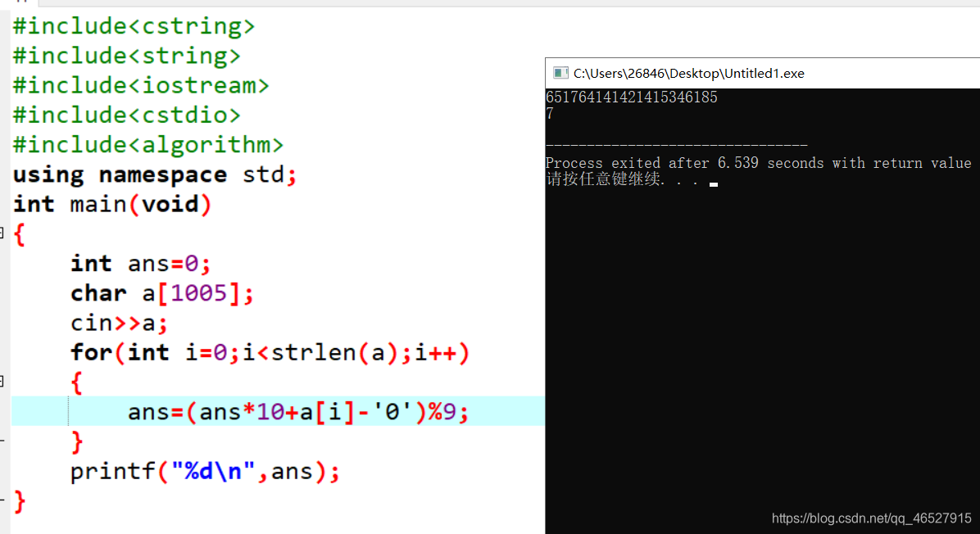Click the 'cin>>a;' statement

point(120,323)
